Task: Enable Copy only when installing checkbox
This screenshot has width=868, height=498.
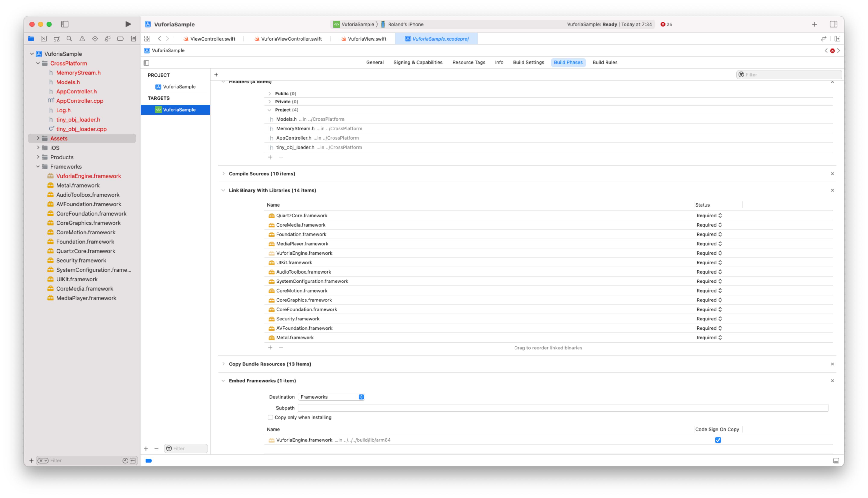Action: tap(270, 417)
